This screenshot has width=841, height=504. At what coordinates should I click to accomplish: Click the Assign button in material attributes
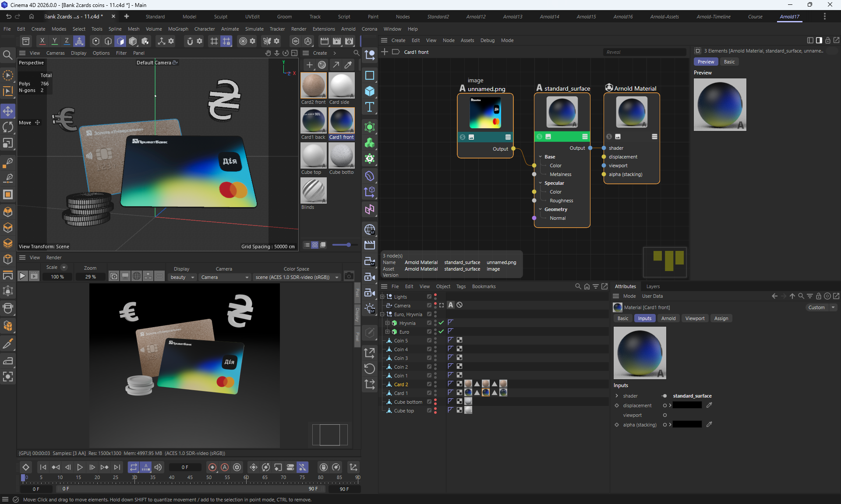pyautogui.click(x=721, y=318)
